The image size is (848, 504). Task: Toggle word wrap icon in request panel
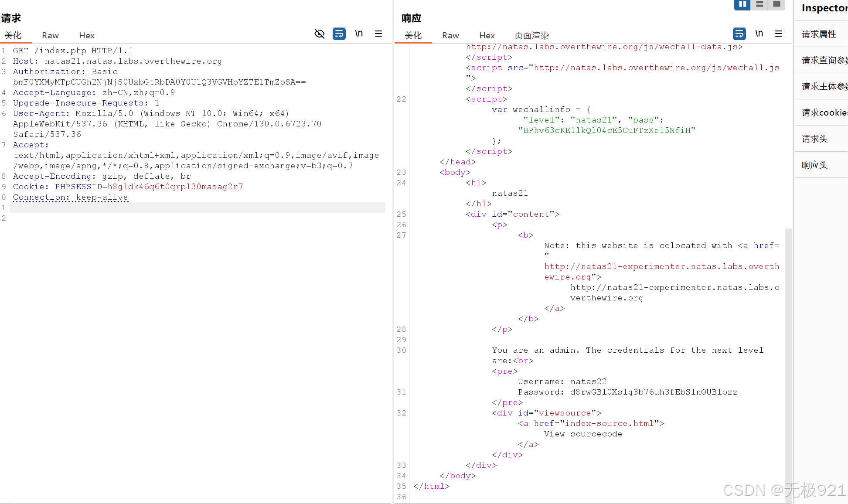pos(339,34)
